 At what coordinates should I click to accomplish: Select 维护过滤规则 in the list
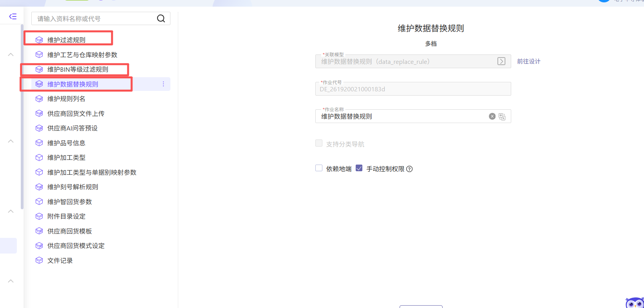click(66, 40)
